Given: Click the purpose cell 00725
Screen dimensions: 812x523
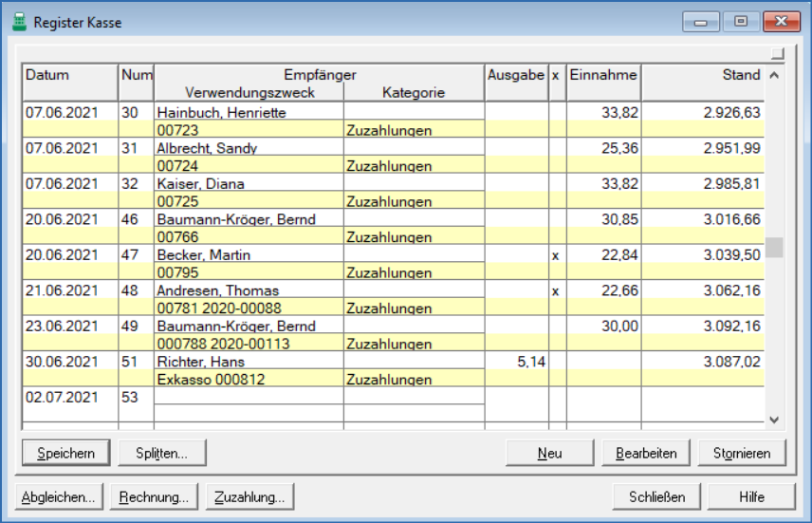Looking at the screenshot, I should 249,201.
